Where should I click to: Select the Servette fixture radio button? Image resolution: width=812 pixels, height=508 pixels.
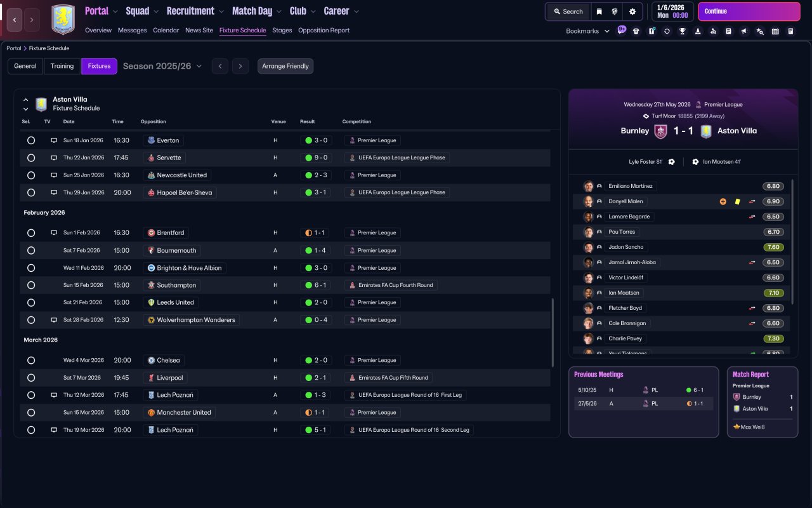pos(31,157)
